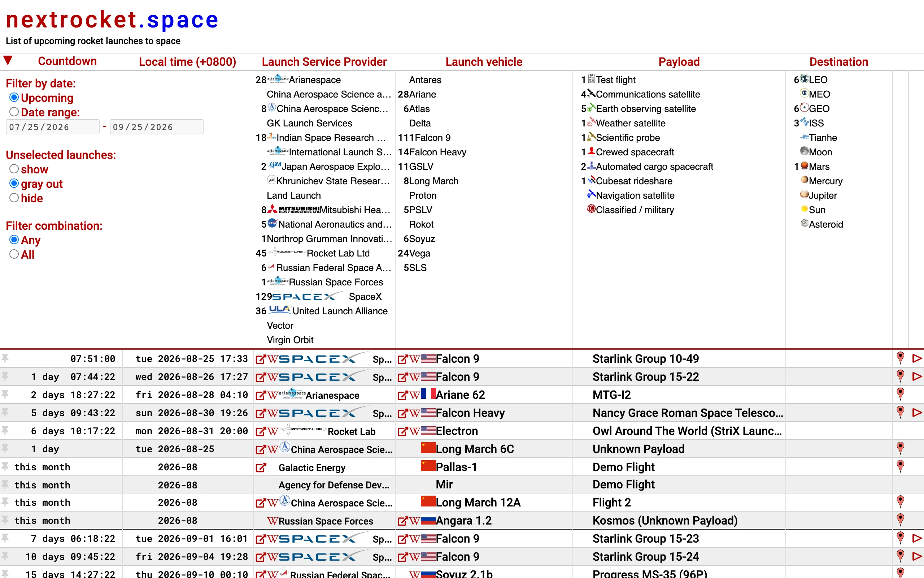Filter by Cubesat rideshare icon
This screenshot has height=578, width=924.
coord(592,180)
